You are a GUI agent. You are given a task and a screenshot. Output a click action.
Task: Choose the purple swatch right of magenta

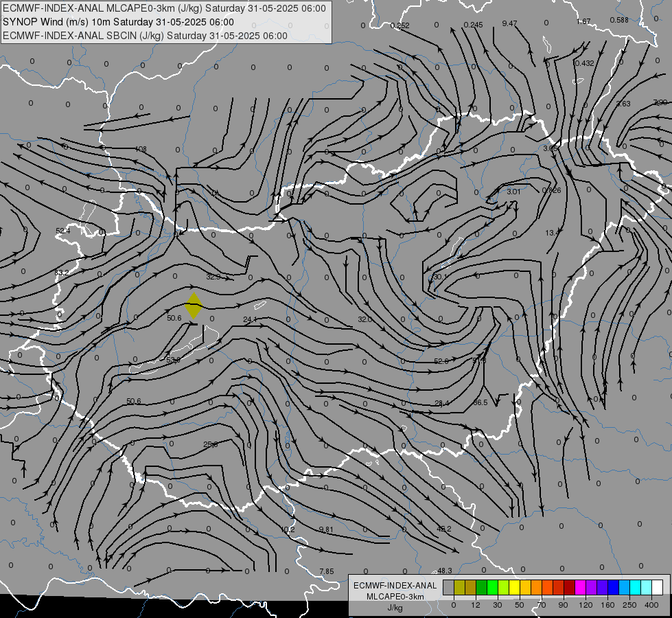[591, 587]
